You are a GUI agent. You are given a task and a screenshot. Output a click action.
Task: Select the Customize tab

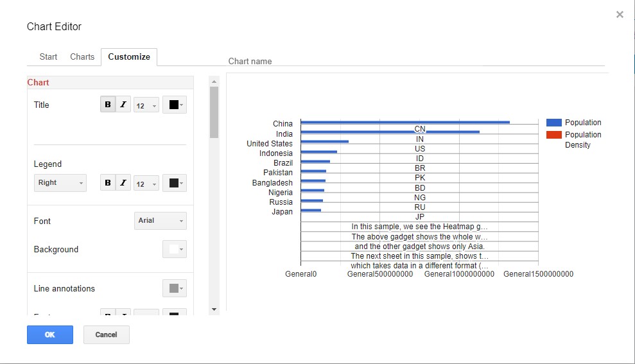coord(129,56)
